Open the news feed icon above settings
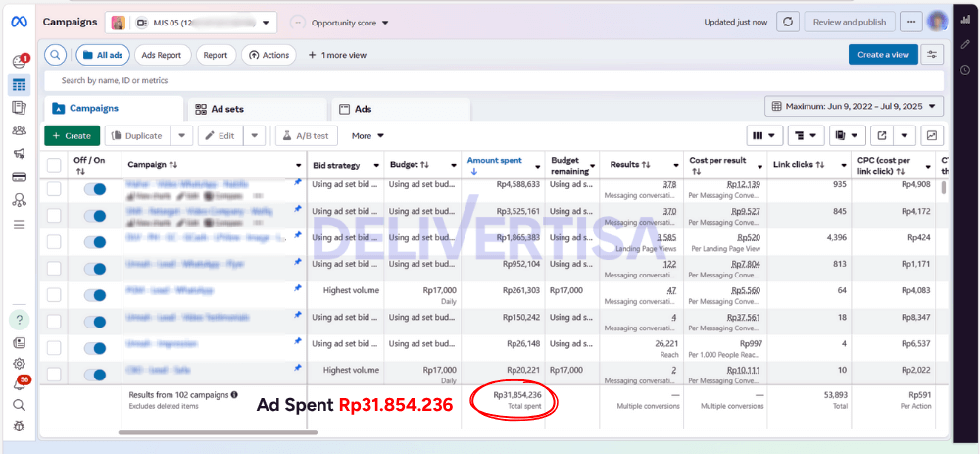This screenshot has height=454, width=980. (19, 342)
